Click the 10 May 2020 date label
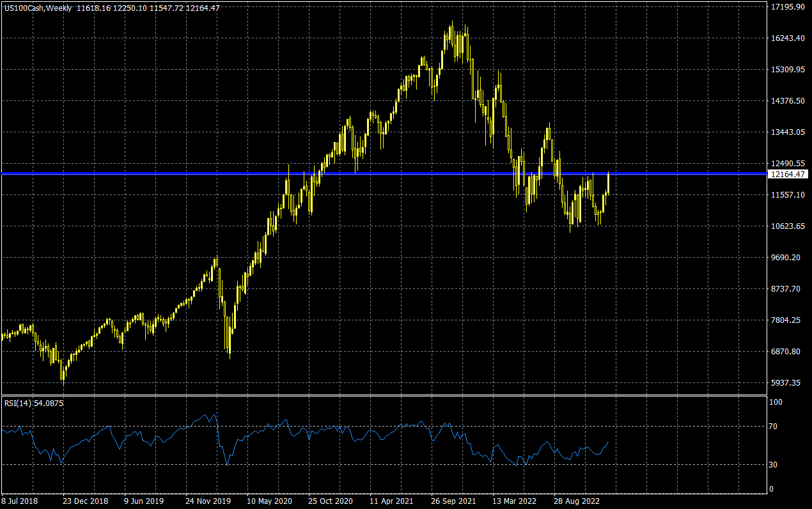 [269, 501]
